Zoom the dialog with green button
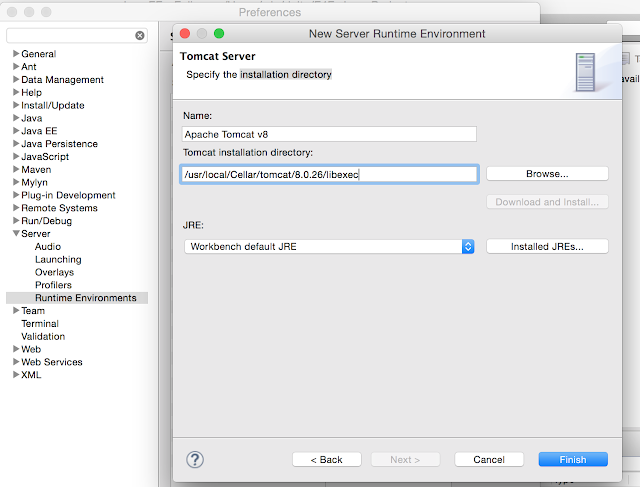 click(x=219, y=33)
